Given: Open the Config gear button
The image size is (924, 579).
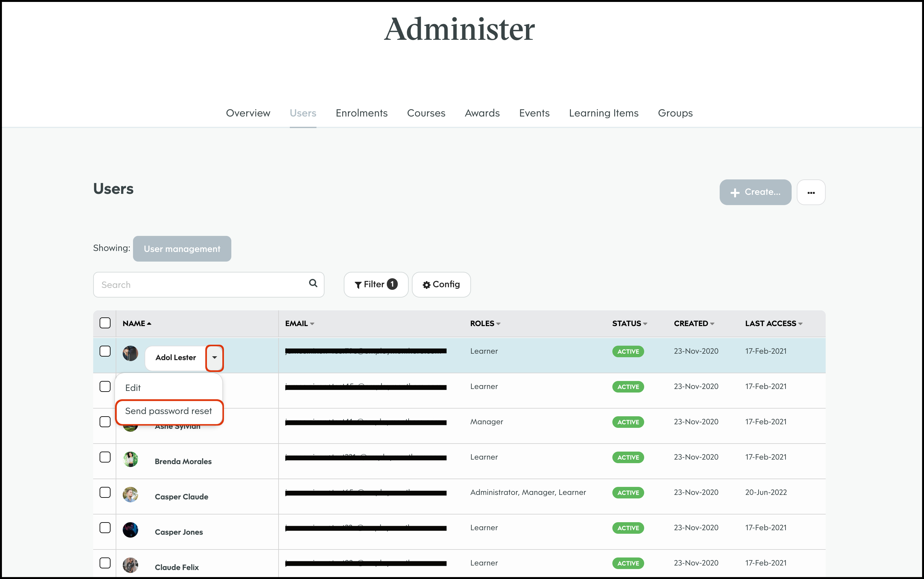Looking at the screenshot, I should 441,284.
